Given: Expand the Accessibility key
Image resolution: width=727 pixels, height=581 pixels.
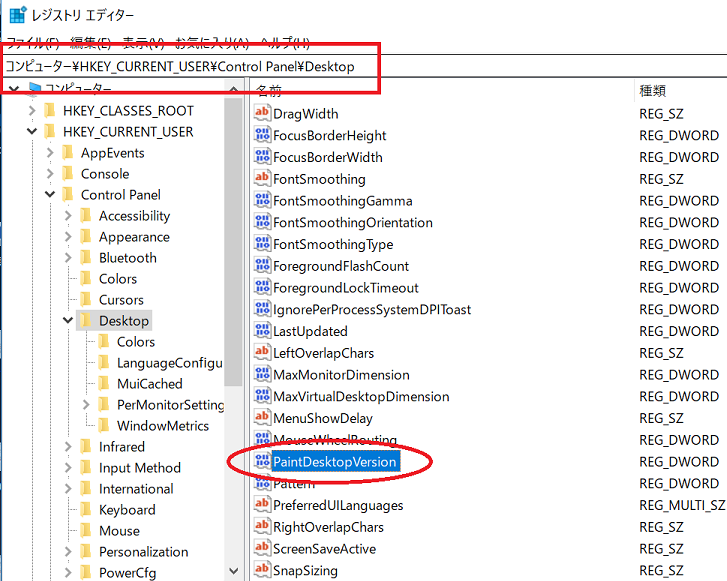Looking at the screenshot, I should click(x=68, y=216).
